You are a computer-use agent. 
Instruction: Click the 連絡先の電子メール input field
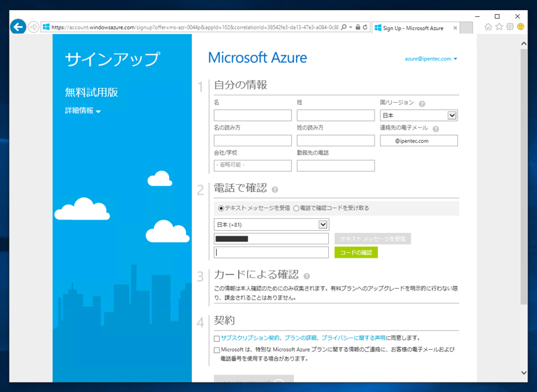click(x=419, y=141)
